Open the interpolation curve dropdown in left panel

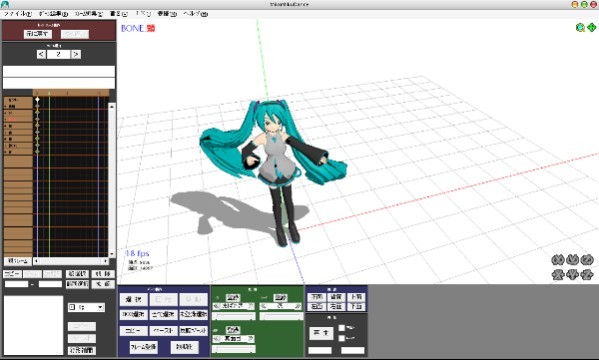[86, 307]
